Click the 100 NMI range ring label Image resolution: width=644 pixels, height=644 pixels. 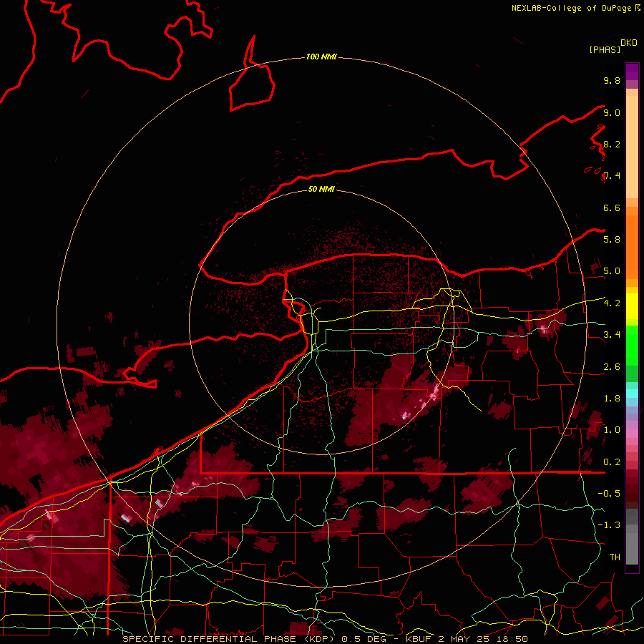point(321,57)
